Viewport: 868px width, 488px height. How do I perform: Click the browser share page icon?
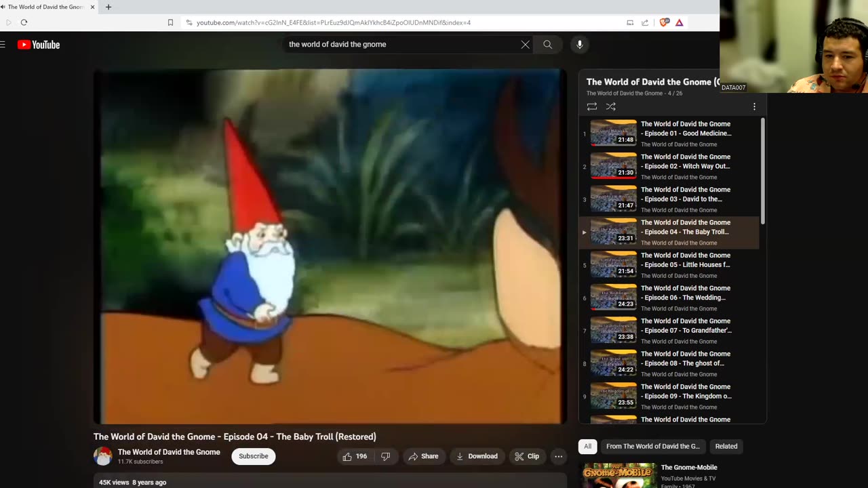pyautogui.click(x=645, y=22)
